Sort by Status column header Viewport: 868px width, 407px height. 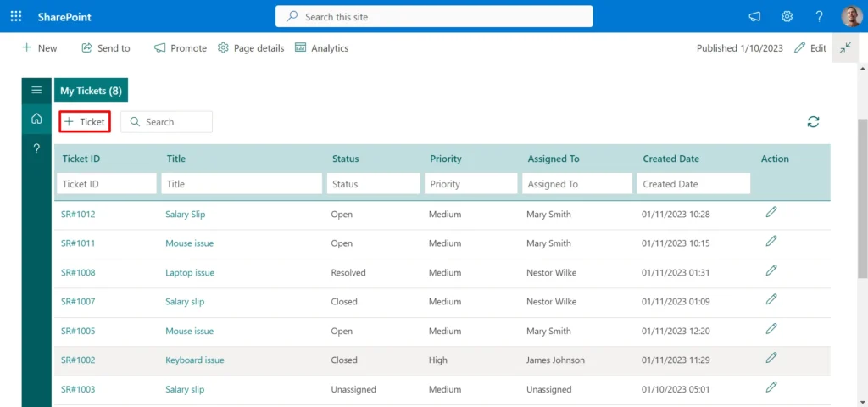click(x=346, y=159)
